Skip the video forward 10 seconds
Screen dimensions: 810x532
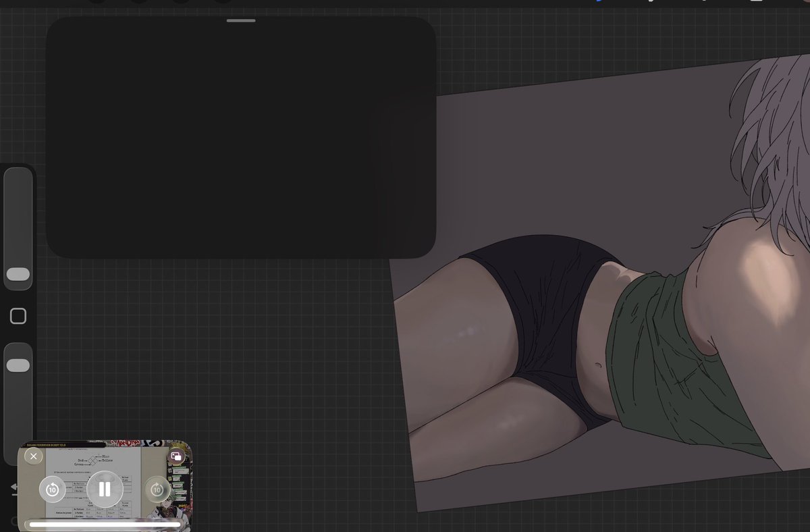tap(157, 489)
